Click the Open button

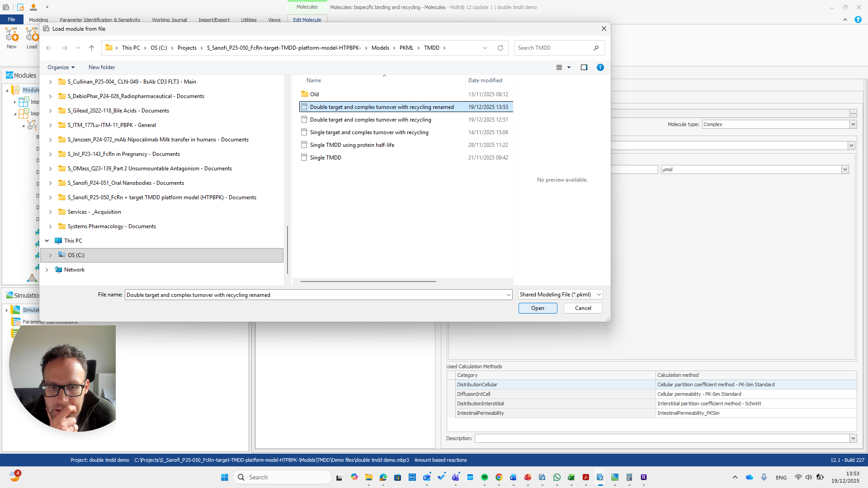click(538, 308)
